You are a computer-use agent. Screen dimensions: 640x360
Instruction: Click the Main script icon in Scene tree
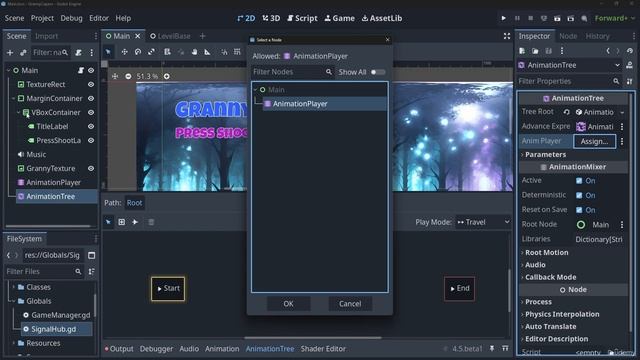coord(81,71)
